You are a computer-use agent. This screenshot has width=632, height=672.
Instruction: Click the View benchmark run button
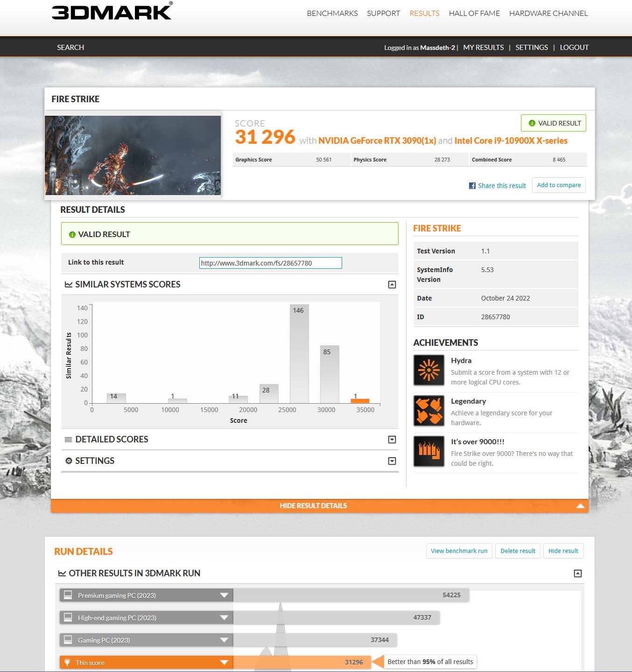pos(459,551)
